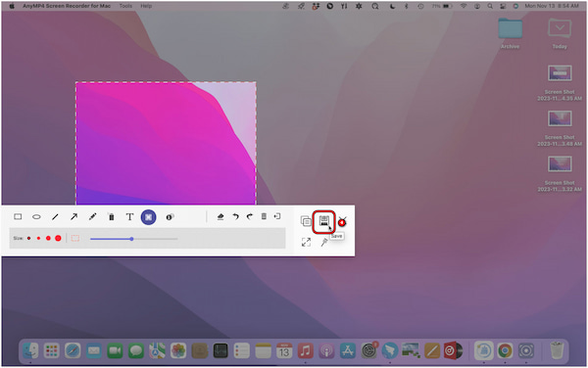Open Maps from the Dock
This screenshot has width=588, height=368.
point(157,350)
